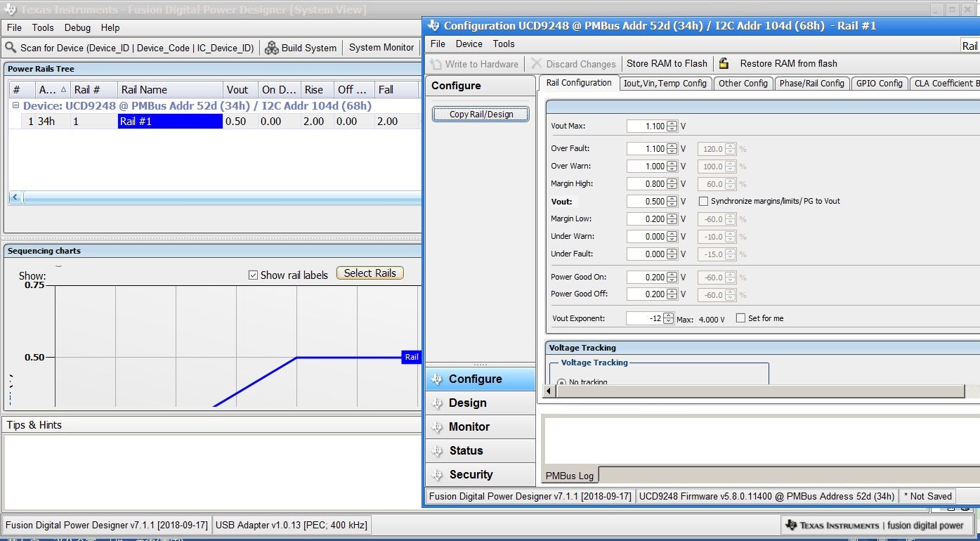Collapse the UCD9248 device tree node

coord(16,105)
